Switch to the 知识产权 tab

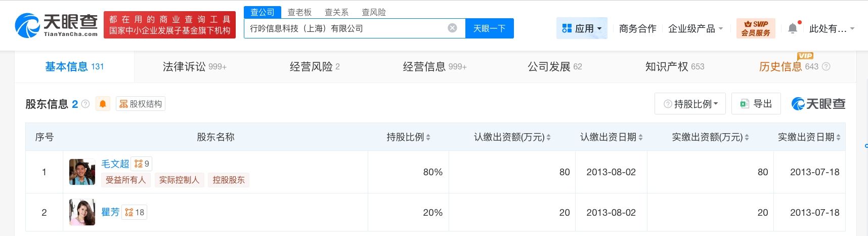click(x=674, y=66)
